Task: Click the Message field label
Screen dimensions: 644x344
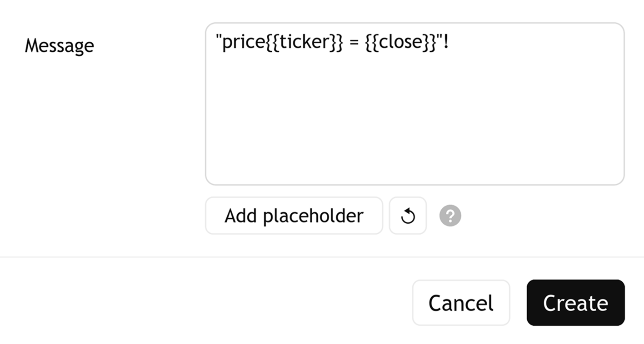Action: point(59,45)
